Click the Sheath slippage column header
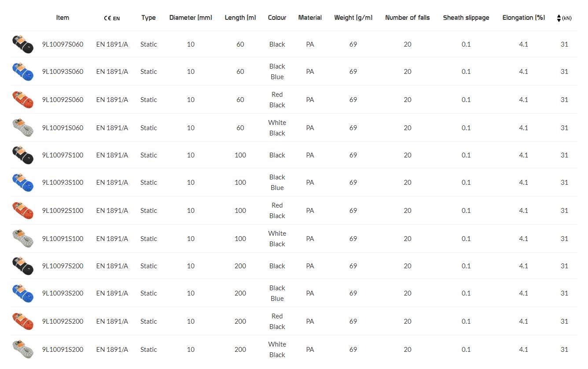 [x=466, y=18]
